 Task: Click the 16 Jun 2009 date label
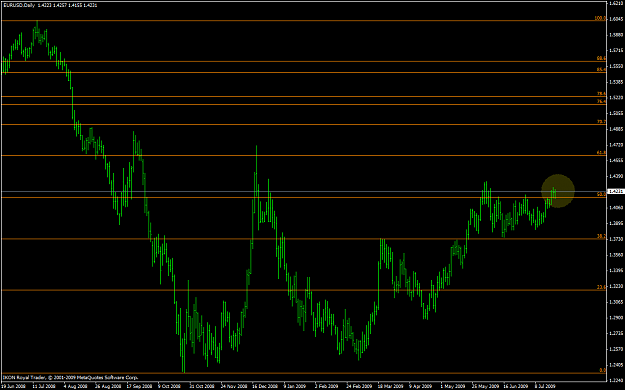515,386
